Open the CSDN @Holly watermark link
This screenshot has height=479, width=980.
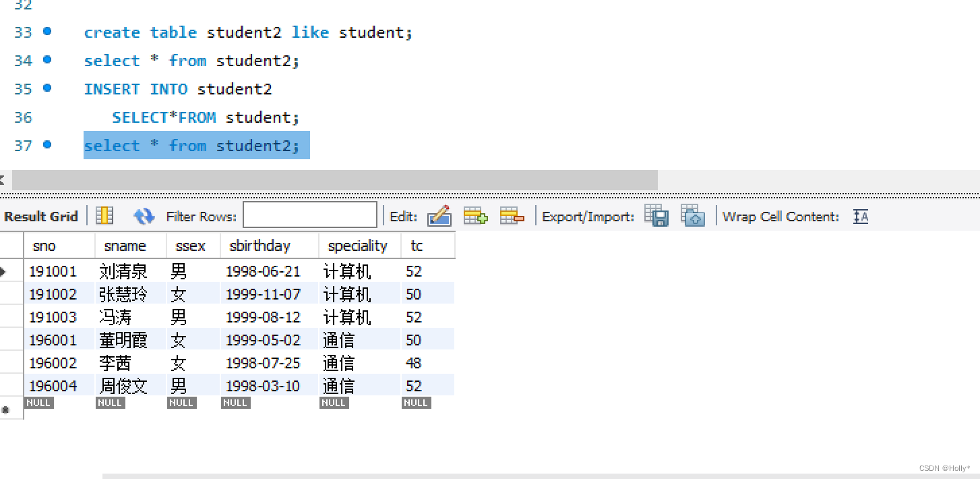pyautogui.click(x=946, y=468)
